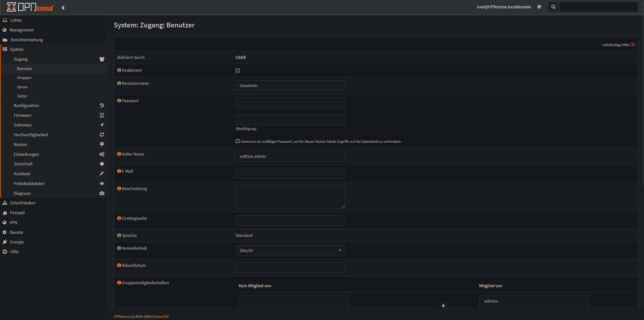Open the Server submenu item

(x=22, y=87)
